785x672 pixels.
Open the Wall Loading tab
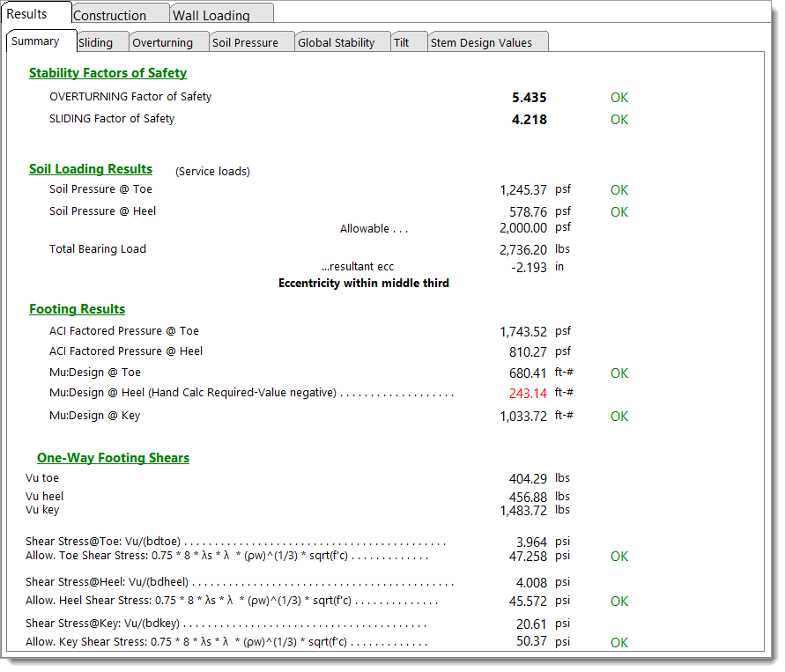click(x=211, y=15)
